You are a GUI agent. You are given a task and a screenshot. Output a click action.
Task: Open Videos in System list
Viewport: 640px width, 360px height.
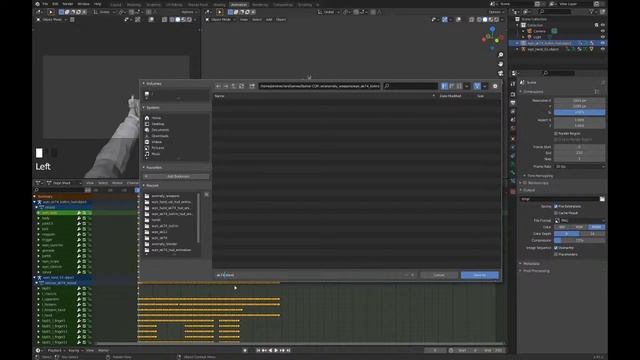tap(157, 142)
